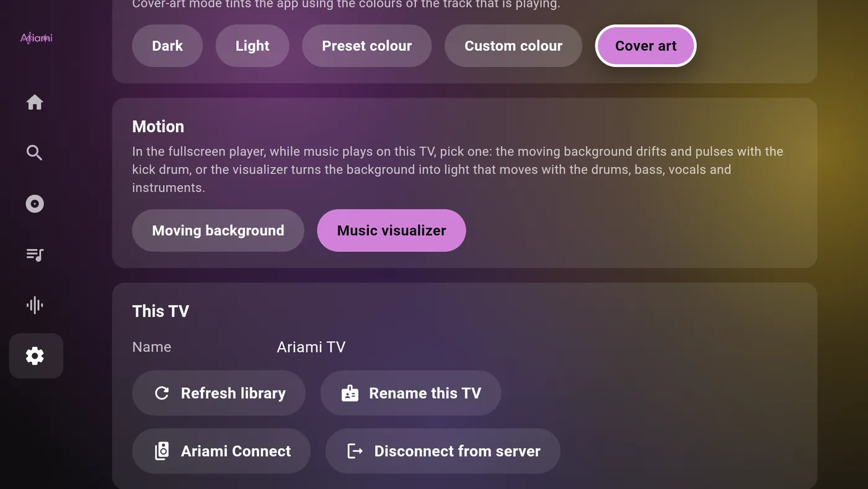This screenshot has height=489, width=868.
Task: Open Ariami Connect
Action: pos(221,451)
